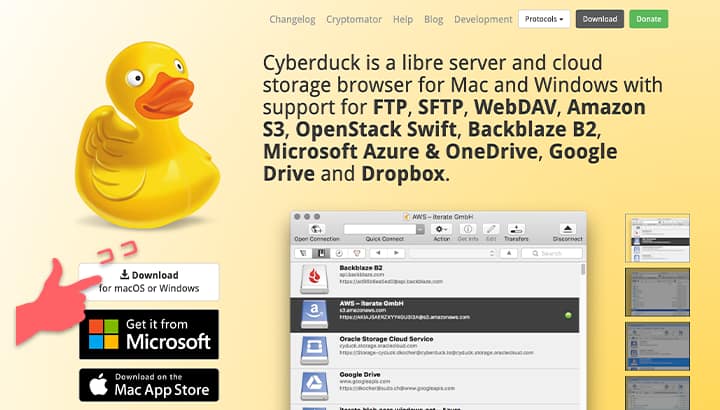Click Download for macOS or Windows
The height and width of the screenshot is (410, 720).
click(x=149, y=281)
